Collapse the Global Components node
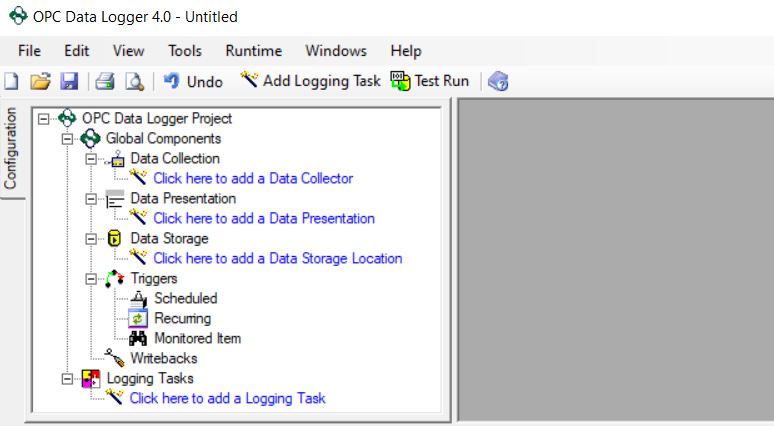The width and height of the screenshot is (774, 426). [68, 139]
